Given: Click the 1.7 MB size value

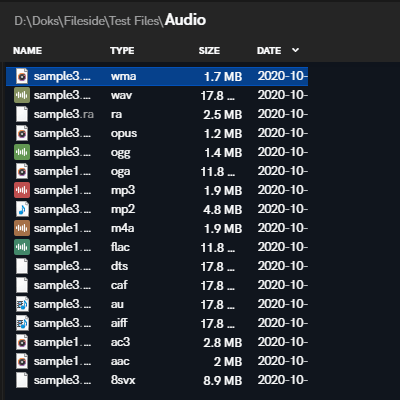Looking at the screenshot, I should click(x=223, y=77).
